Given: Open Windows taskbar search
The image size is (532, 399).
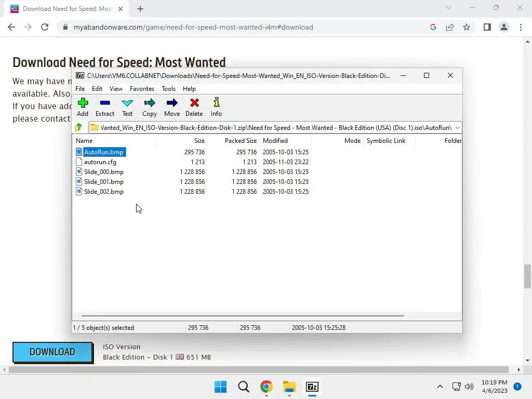Looking at the screenshot, I should (243, 387).
